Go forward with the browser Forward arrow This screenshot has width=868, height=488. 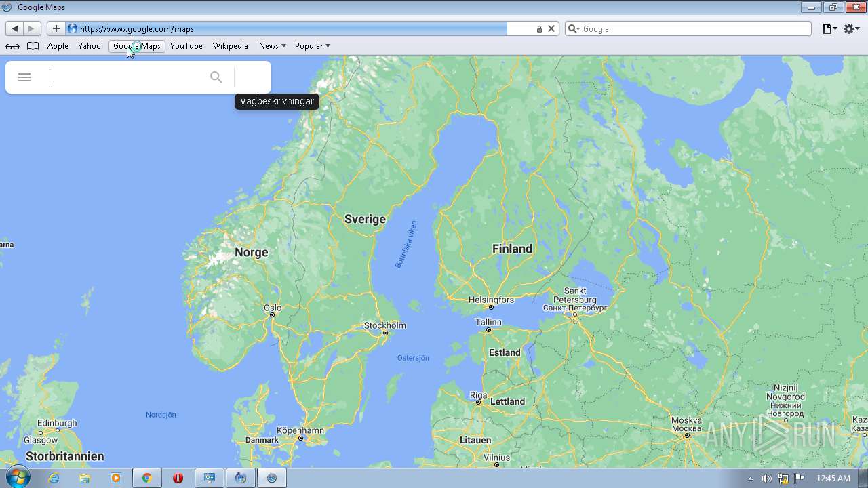click(31, 28)
